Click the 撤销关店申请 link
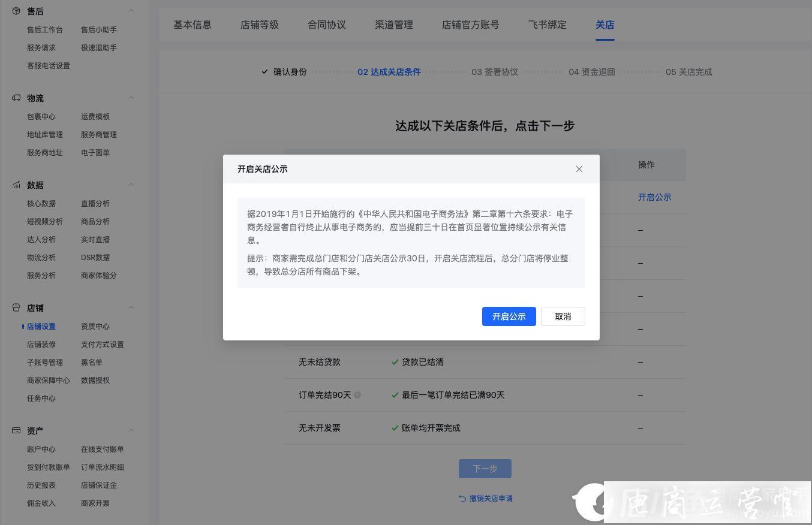812x525 pixels. click(486, 498)
